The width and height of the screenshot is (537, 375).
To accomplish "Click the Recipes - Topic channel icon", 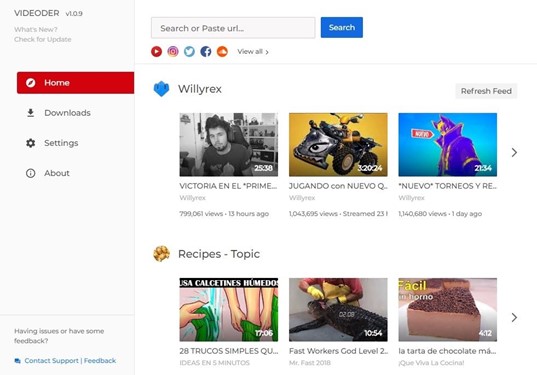I will tap(161, 254).
